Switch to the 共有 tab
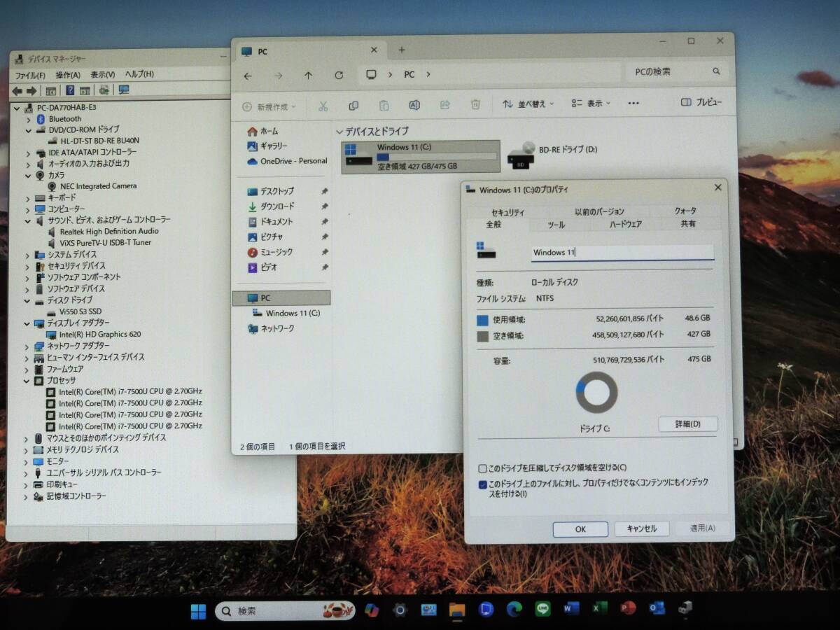840x630 pixels. click(x=688, y=223)
